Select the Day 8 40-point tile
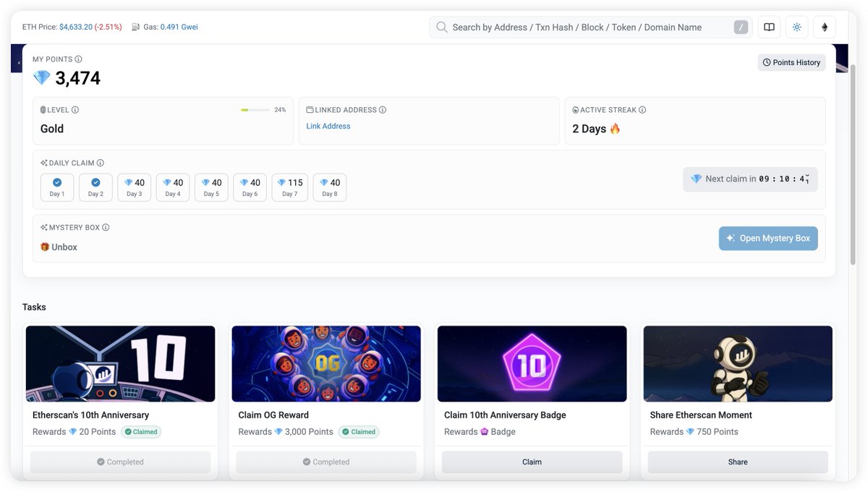 click(x=330, y=187)
